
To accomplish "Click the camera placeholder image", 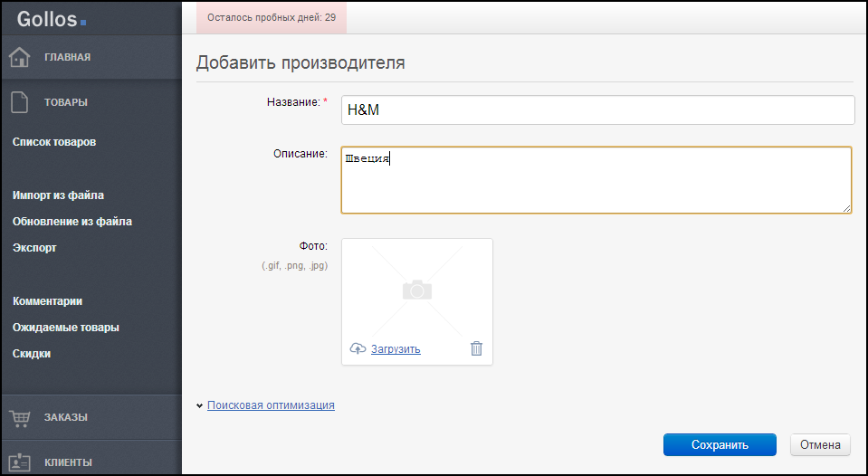I will (x=417, y=290).
